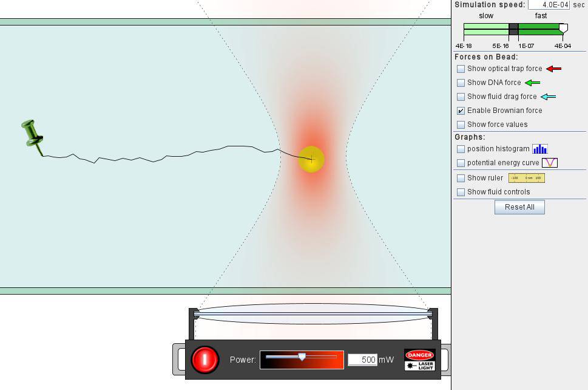Turn on Show fluid controls

coord(461,192)
